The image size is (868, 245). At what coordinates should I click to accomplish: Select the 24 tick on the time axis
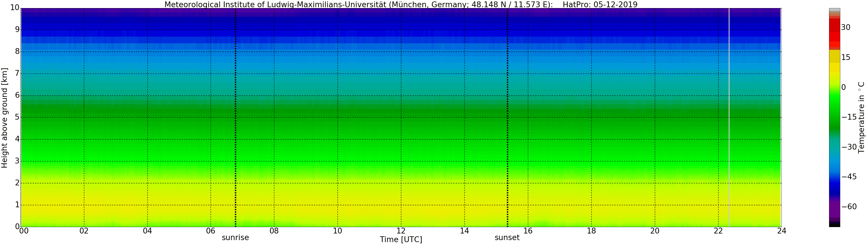click(x=781, y=231)
